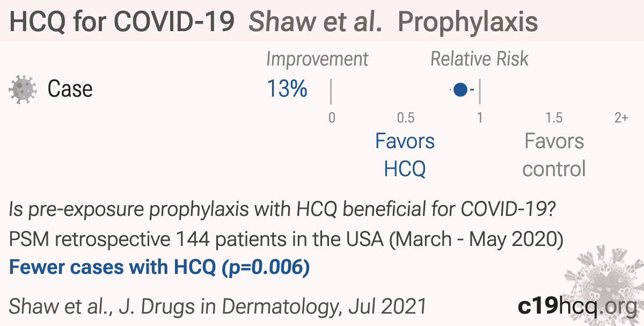Click axis tick label 1.5
Image resolution: width=644 pixels, height=326 pixels.
(x=554, y=118)
